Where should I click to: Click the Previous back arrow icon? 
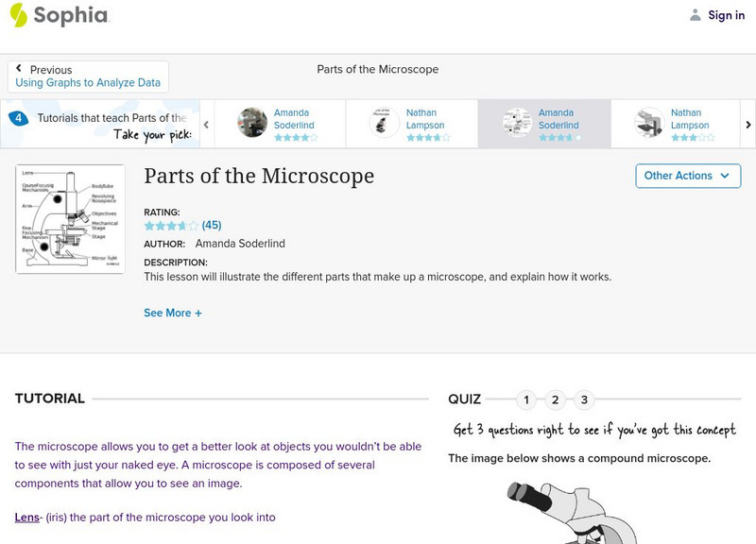[19, 69]
